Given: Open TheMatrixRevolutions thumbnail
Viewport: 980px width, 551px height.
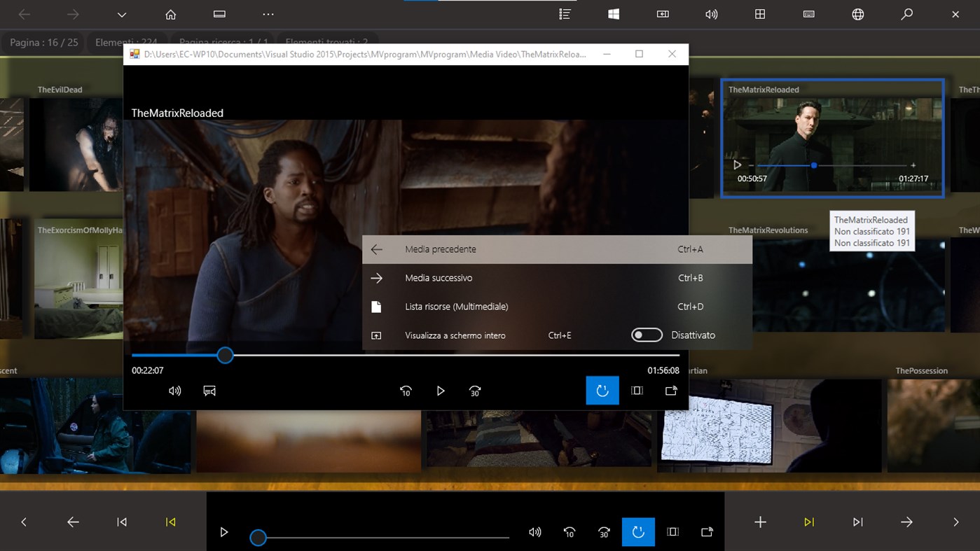Looking at the screenshot, I should click(848, 287).
